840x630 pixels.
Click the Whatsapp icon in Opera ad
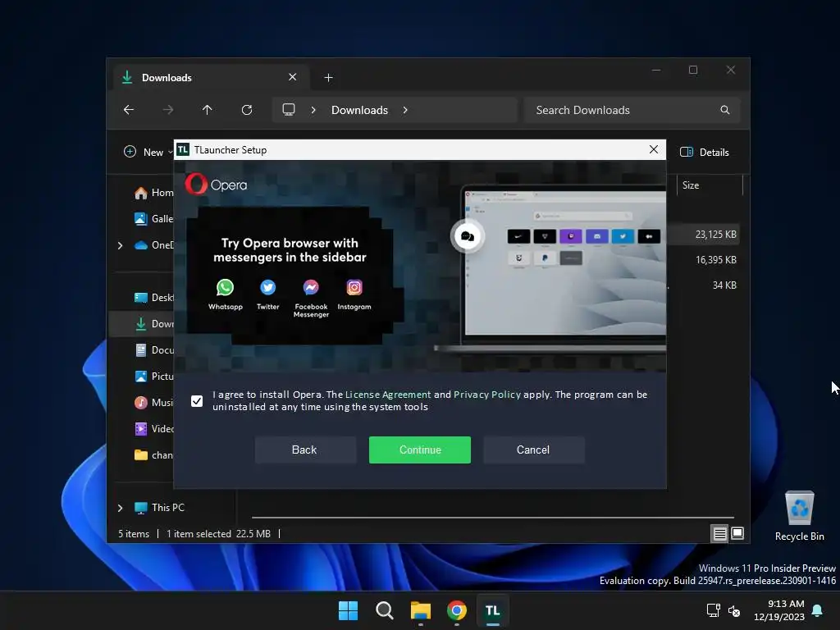(x=225, y=288)
